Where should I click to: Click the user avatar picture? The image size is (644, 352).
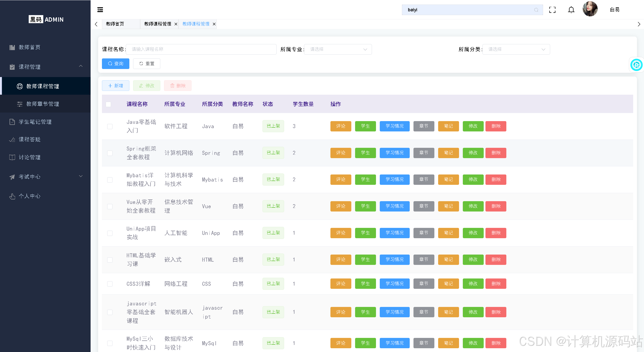590,9
